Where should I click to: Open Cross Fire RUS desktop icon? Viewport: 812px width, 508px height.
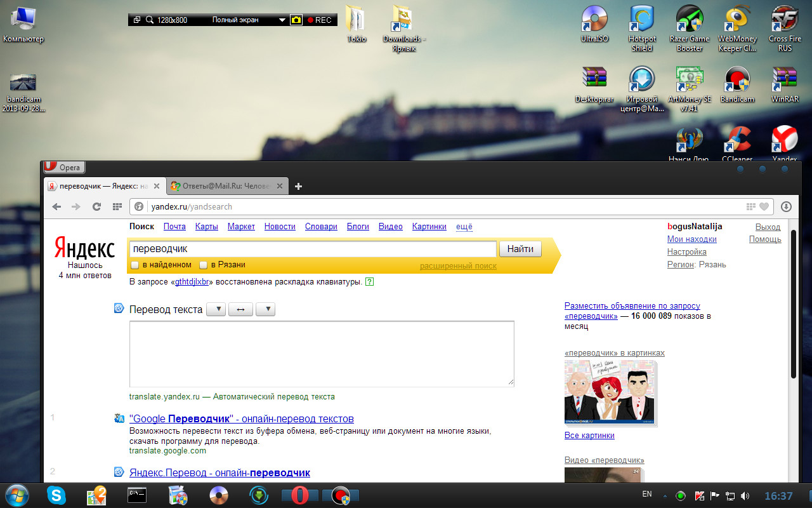[x=785, y=29]
